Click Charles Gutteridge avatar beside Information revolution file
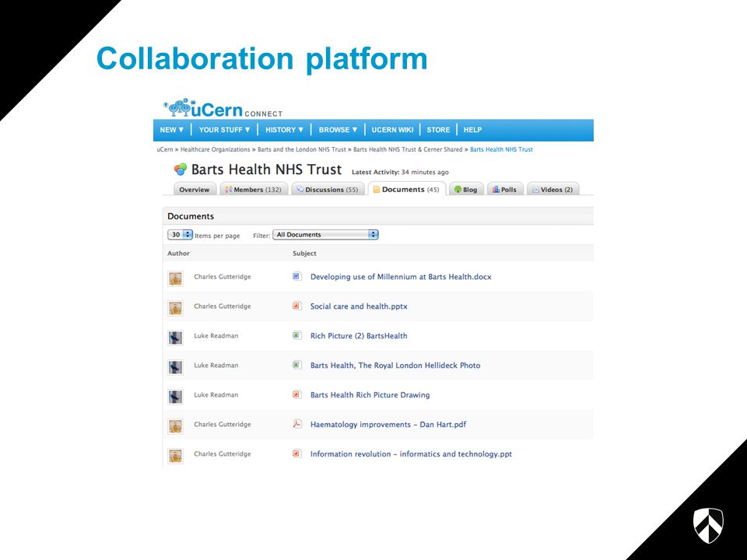Image resolution: width=747 pixels, height=560 pixels. tap(175, 456)
